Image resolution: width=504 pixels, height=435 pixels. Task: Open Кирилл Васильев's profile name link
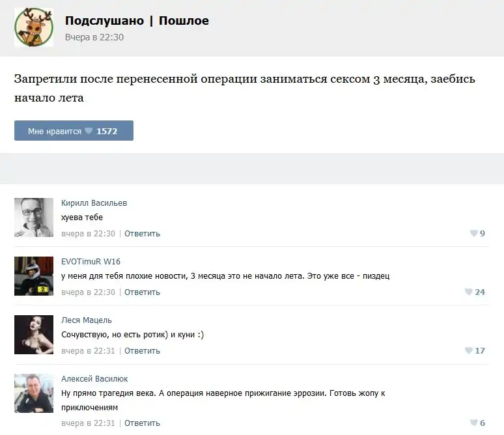(x=94, y=203)
